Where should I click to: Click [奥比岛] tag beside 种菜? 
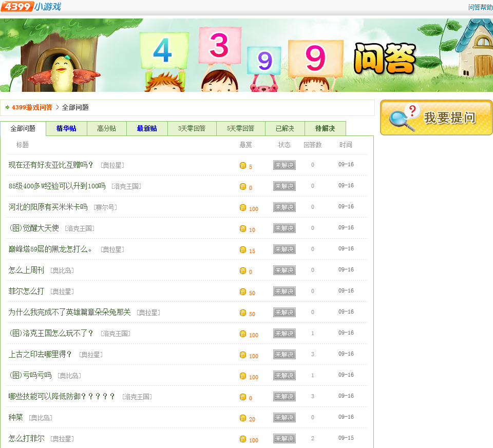pos(41,418)
